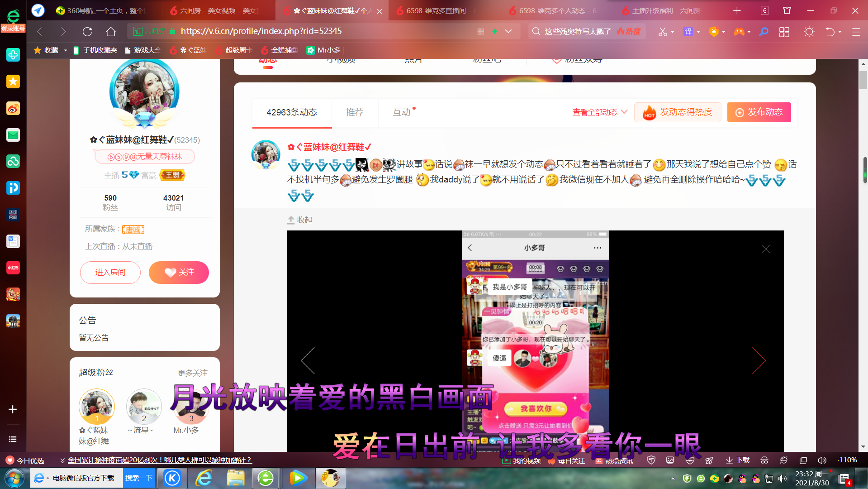Click the magnifier find icon in toolbar
Screen dimensions: 868x489
[764, 32]
